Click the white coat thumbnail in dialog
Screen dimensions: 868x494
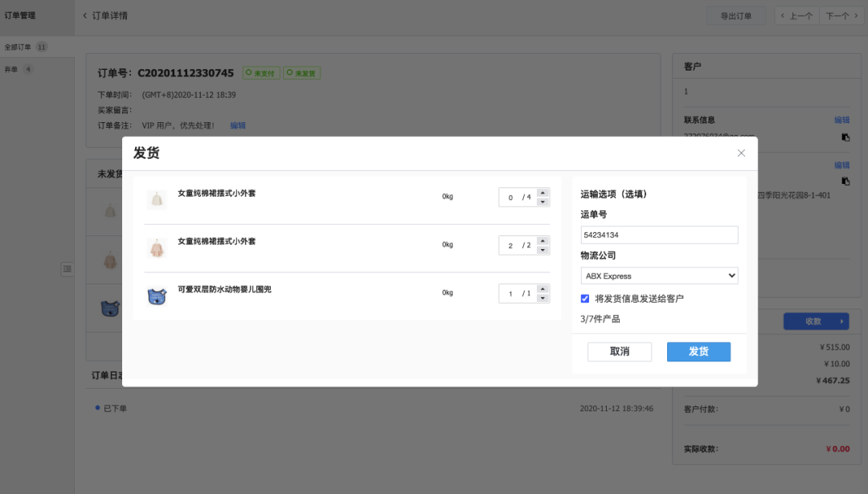coord(157,199)
